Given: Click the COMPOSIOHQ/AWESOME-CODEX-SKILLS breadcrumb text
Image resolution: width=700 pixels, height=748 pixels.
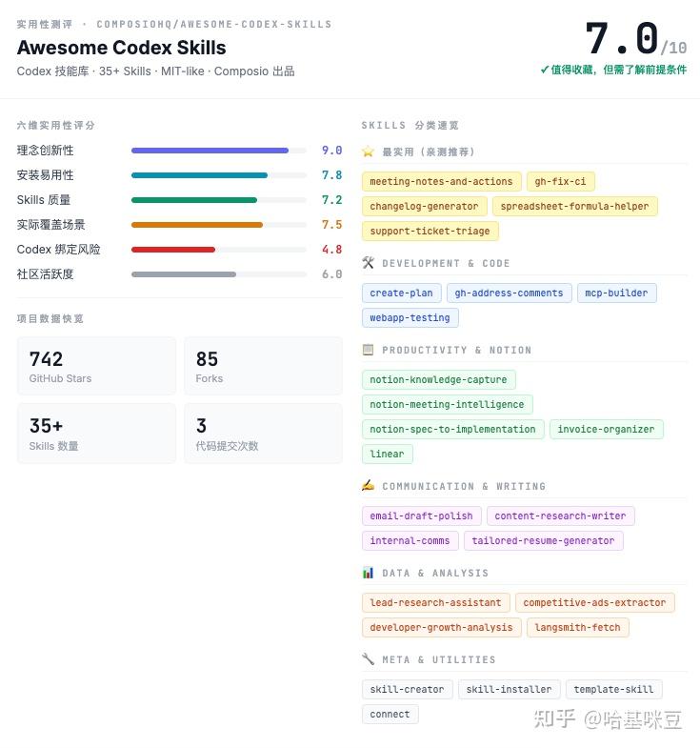Looking at the screenshot, I should tap(214, 25).
